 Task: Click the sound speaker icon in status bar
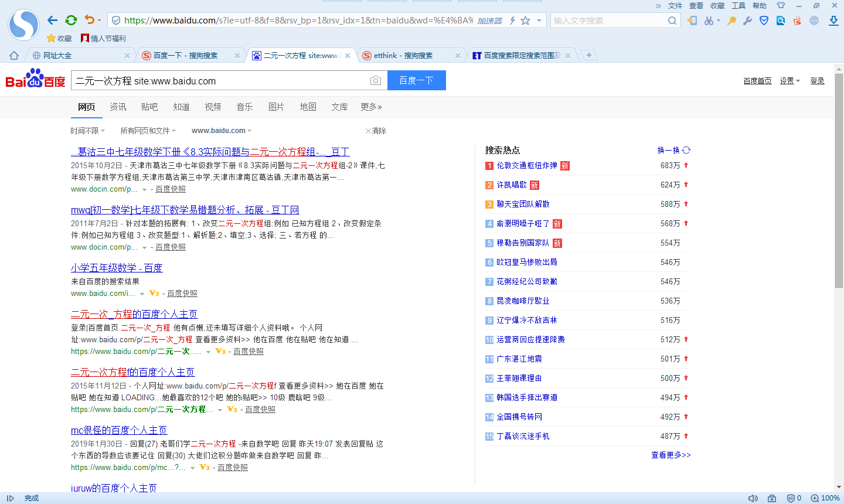click(x=753, y=498)
